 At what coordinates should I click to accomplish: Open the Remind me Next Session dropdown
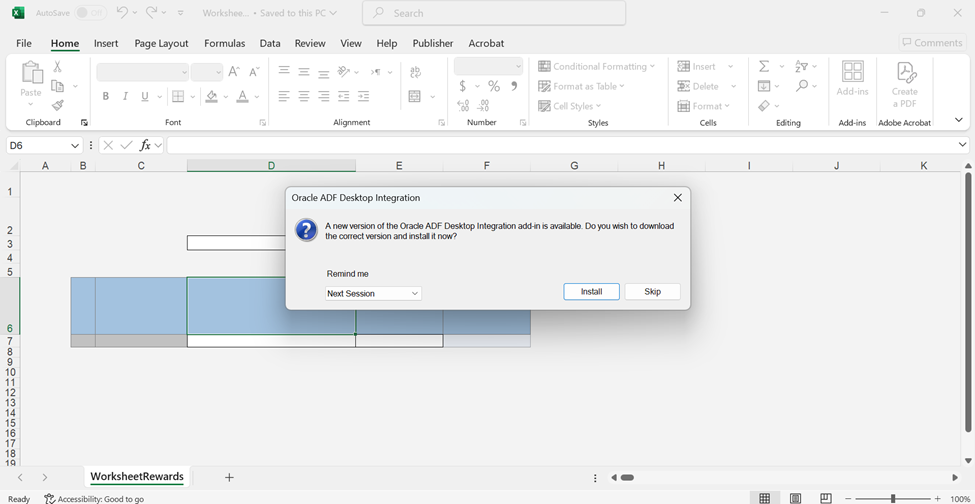pos(373,293)
